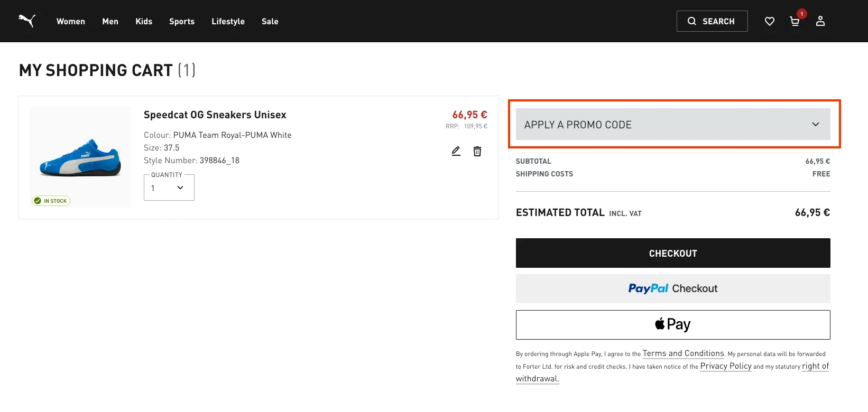The width and height of the screenshot is (868, 412).
Task: Open the Terms and Conditions link
Action: 684,353
